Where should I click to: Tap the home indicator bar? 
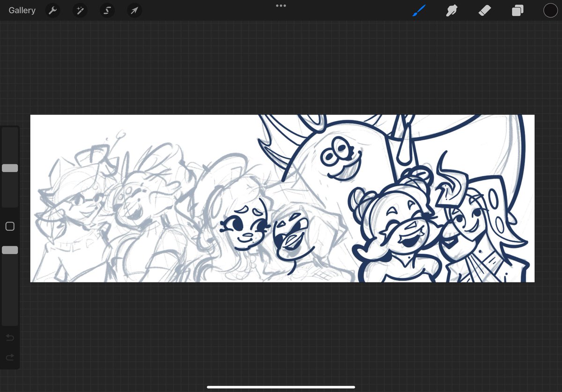pos(281,387)
